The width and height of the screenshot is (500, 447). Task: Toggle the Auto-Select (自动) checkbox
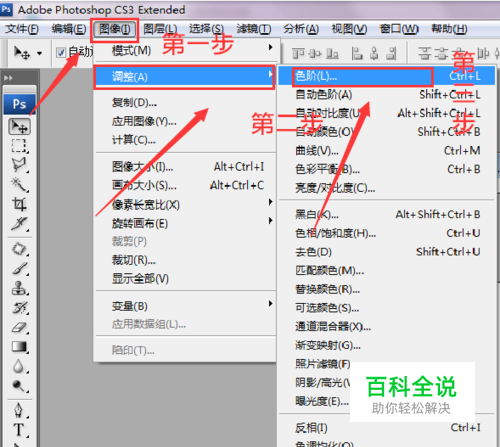(61, 52)
